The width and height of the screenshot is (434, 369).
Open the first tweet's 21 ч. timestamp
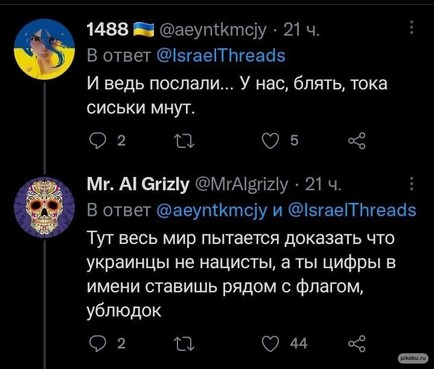pyautogui.click(x=301, y=30)
